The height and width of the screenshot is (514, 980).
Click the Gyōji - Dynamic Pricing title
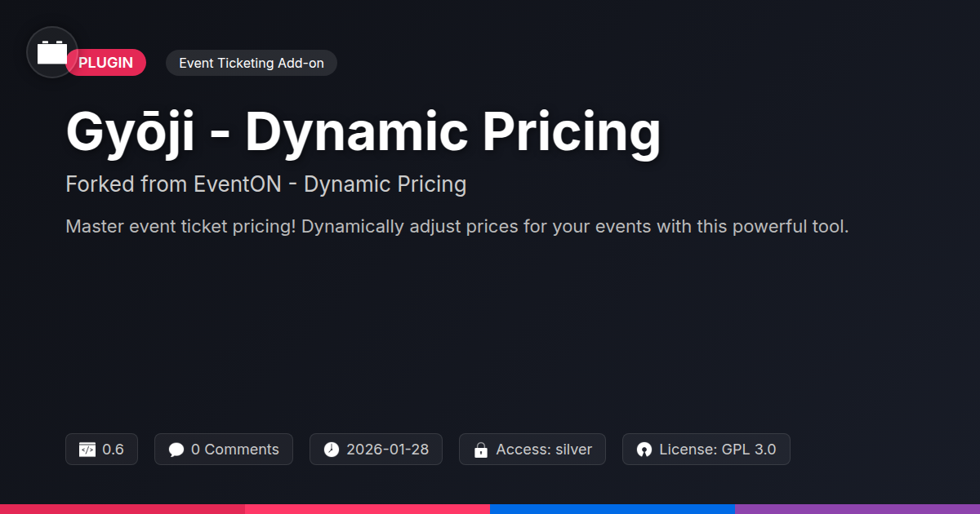pos(363,133)
